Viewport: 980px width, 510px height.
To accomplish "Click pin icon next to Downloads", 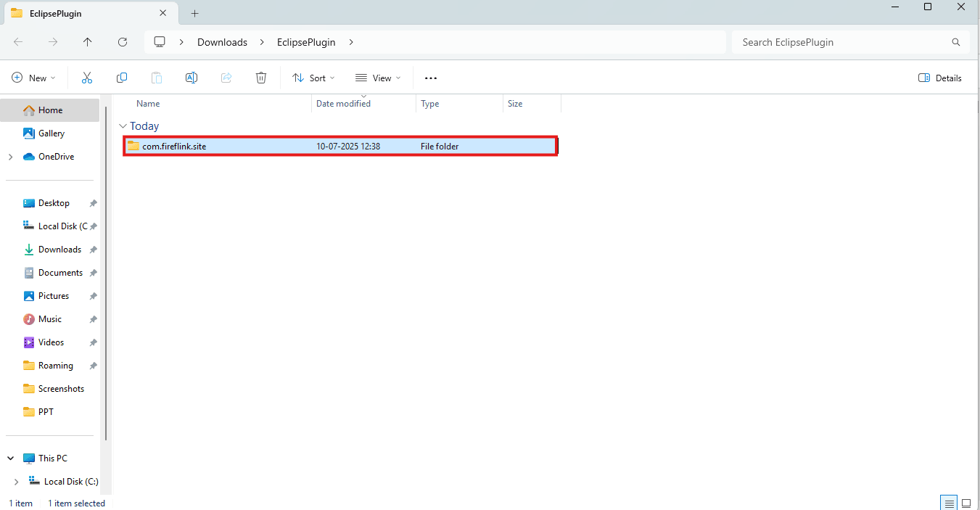I will pos(93,250).
